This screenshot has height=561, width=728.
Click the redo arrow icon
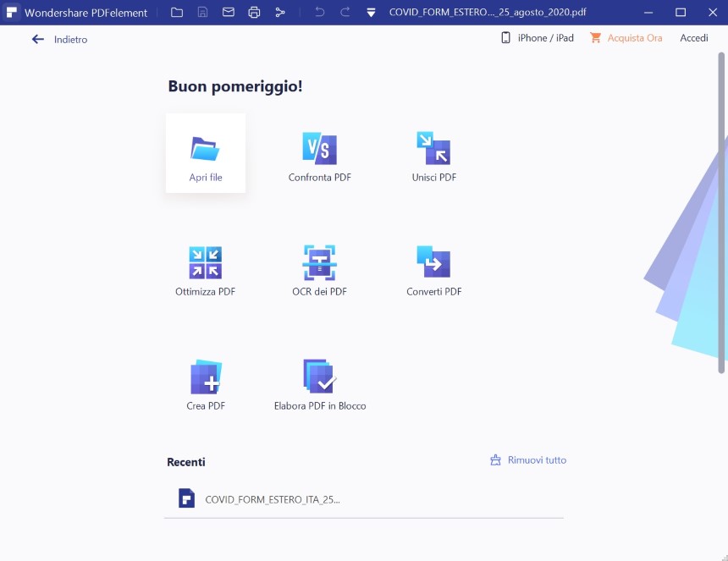(x=345, y=13)
